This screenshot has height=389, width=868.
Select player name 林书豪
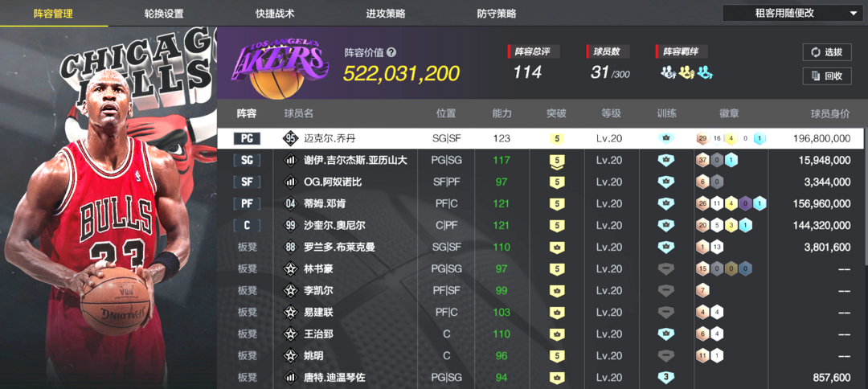tap(318, 269)
